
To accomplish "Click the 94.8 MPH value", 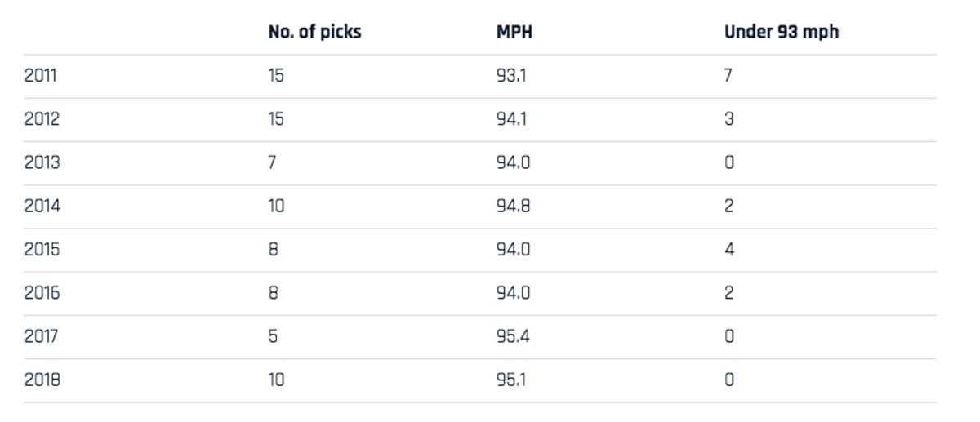I will click(514, 206).
